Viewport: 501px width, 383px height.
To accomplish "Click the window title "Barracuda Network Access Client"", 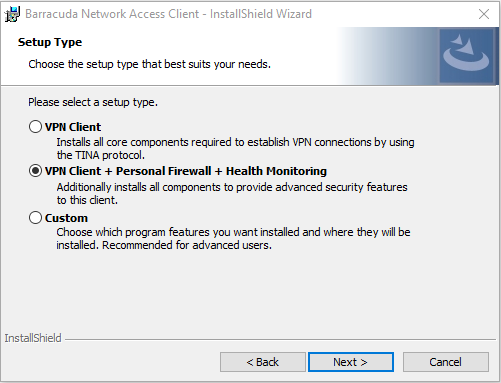I will pos(112,14).
